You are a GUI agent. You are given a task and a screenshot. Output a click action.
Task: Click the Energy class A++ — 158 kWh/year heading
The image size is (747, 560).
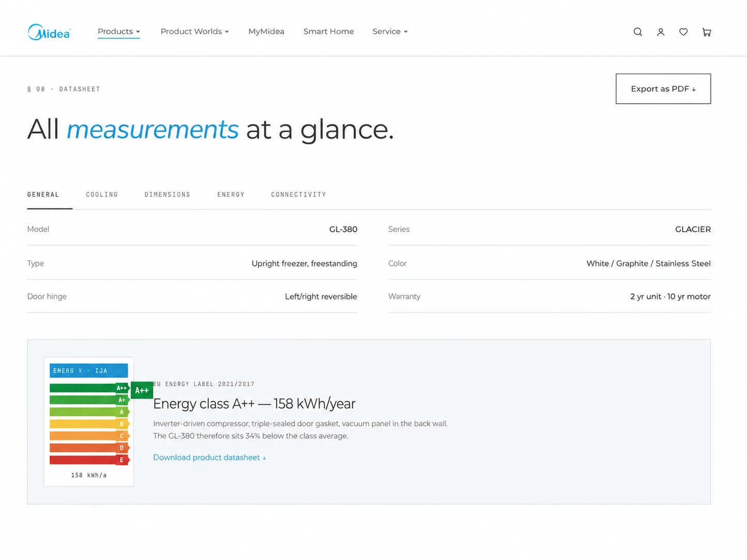coord(254,404)
